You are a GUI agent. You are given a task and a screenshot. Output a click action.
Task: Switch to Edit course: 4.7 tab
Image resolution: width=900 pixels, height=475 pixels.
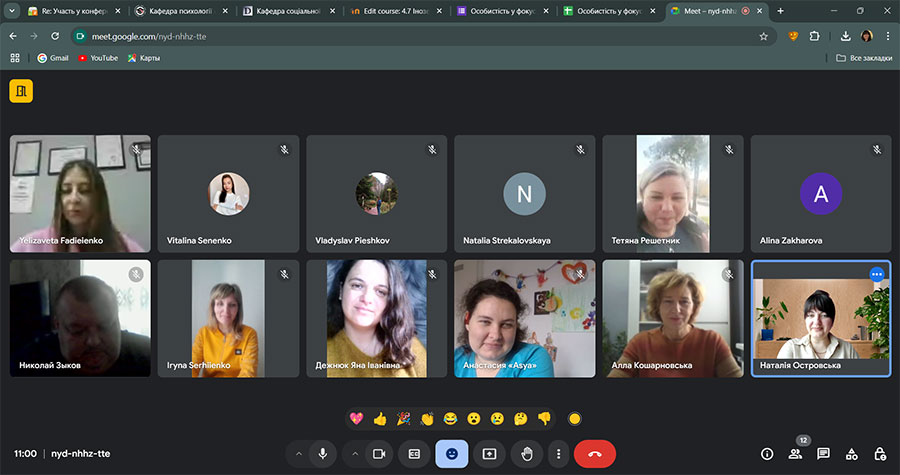click(x=397, y=11)
